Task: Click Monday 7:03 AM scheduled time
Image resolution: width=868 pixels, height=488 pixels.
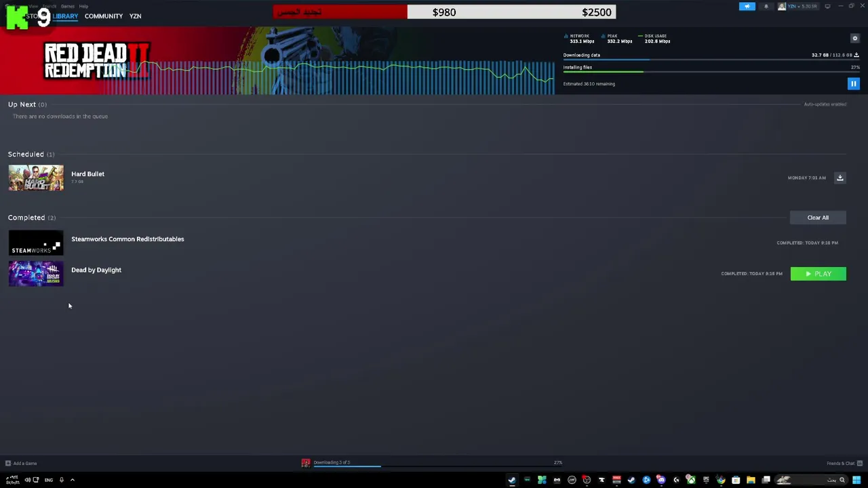Action: click(x=807, y=178)
